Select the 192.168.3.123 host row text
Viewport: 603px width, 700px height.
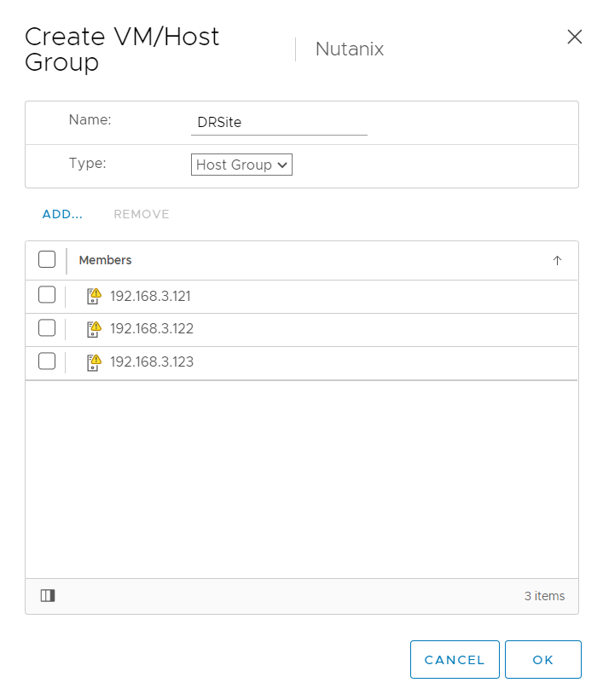click(x=152, y=362)
